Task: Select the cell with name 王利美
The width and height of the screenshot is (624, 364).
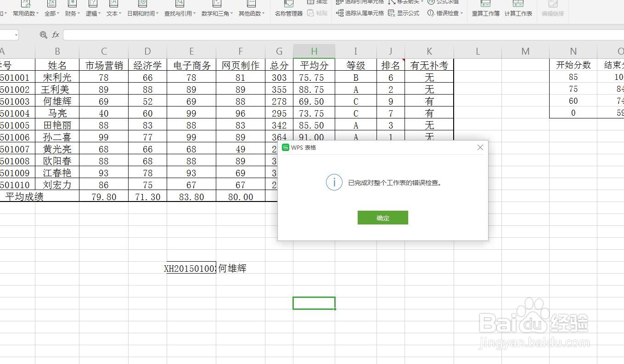Action: (x=57, y=90)
